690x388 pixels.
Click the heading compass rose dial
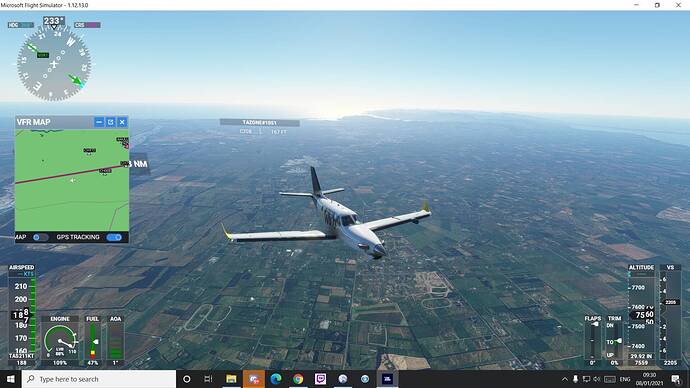click(54, 64)
